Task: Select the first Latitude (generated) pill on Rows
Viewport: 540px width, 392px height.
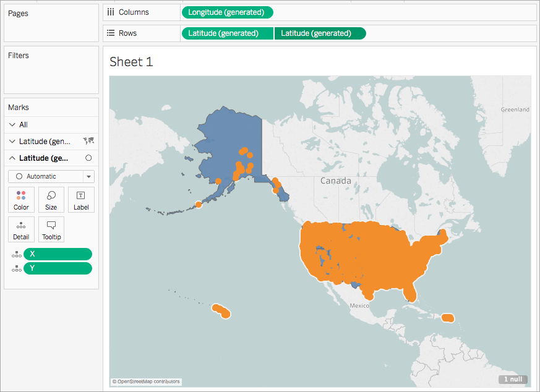Action: [227, 33]
